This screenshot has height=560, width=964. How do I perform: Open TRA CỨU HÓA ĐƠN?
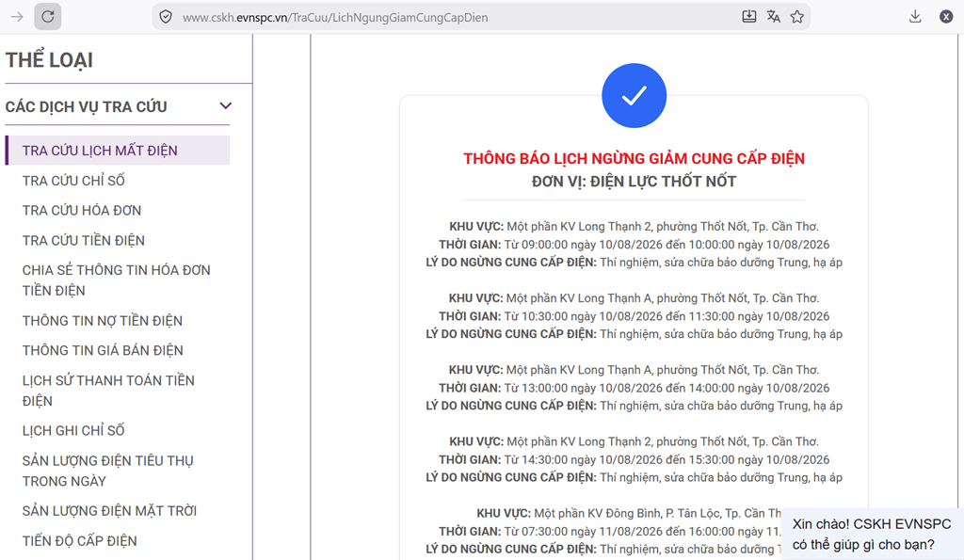click(82, 210)
